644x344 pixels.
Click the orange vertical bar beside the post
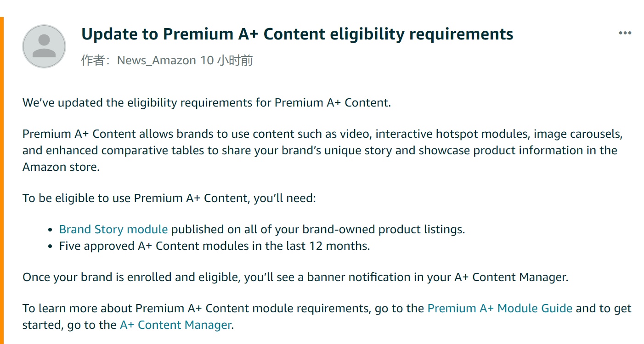coord(2,180)
